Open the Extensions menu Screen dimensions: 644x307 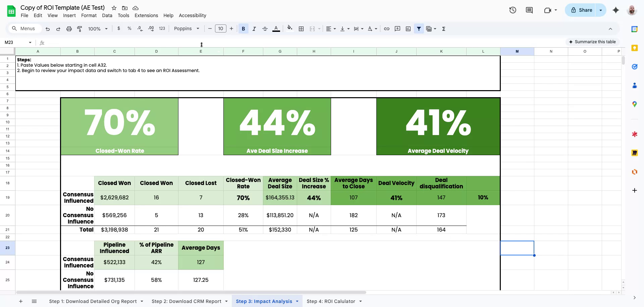(x=146, y=15)
